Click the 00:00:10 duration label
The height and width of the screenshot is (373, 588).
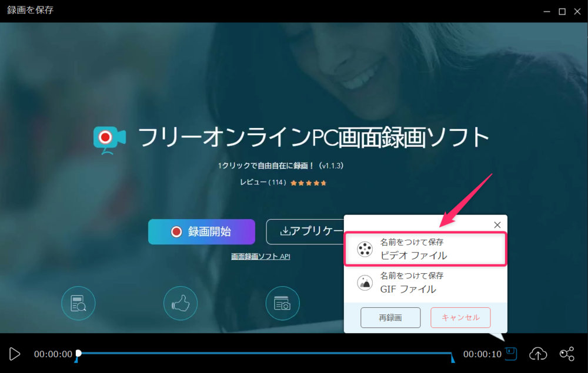(x=482, y=354)
